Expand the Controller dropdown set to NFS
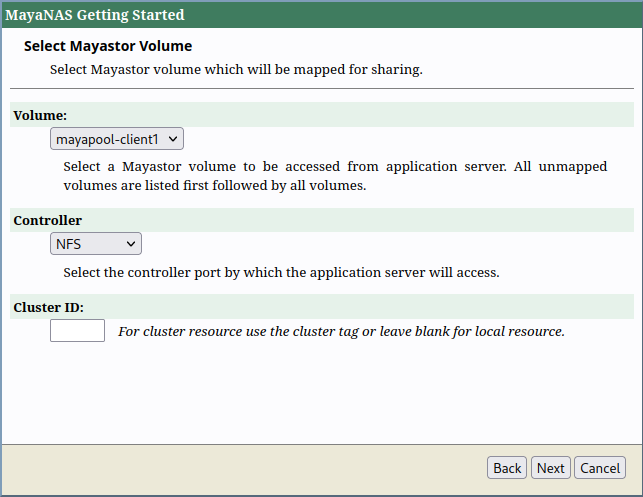This screenshot has height=497, width=643. [95, 243]
